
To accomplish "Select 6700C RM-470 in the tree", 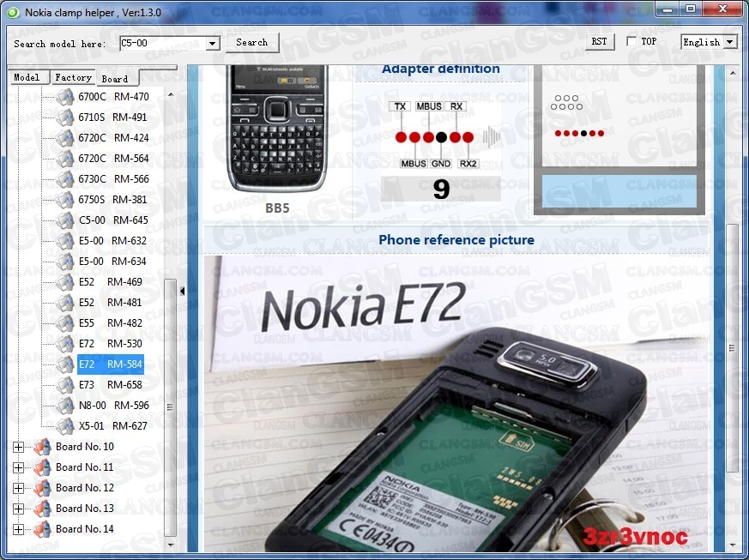I will click(x=114, y=97).
